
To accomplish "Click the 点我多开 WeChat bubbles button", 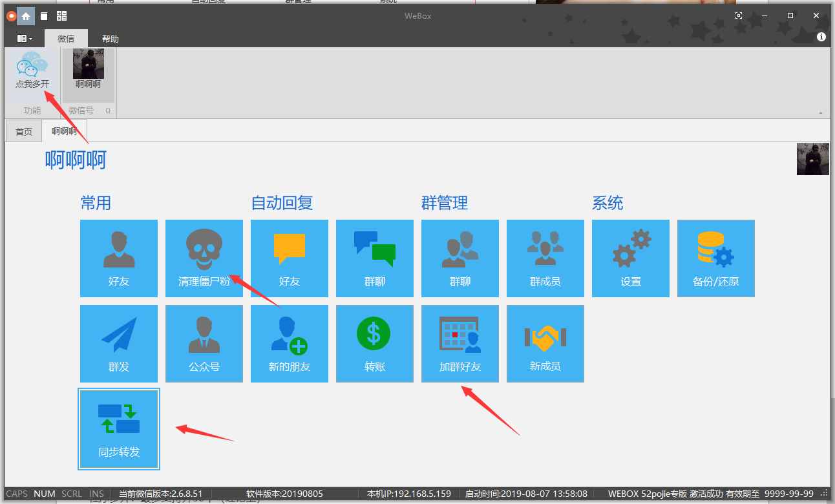I will pos(32,71).
